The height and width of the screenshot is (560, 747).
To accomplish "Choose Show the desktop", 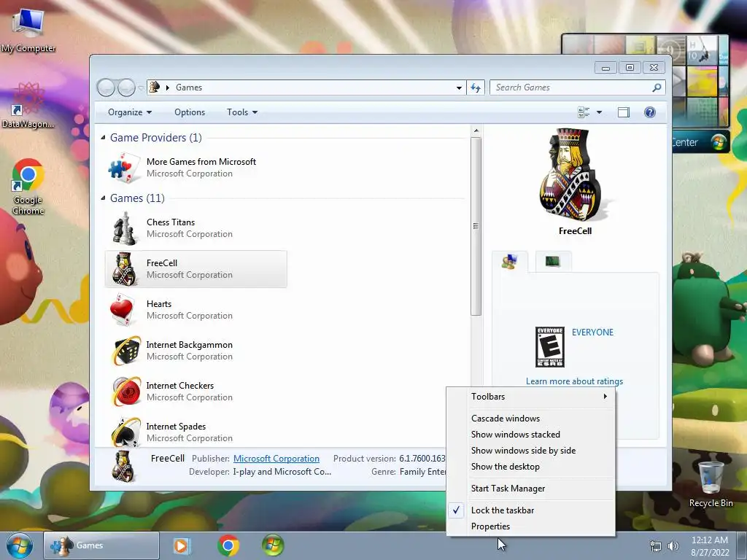I will click(x=531, y=467).
